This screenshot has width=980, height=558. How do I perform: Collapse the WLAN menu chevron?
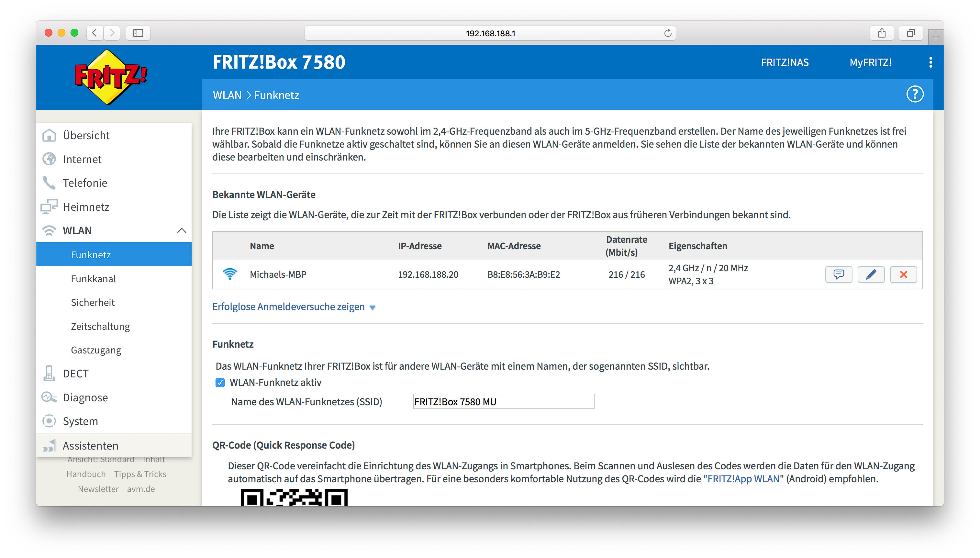[182, 231]
